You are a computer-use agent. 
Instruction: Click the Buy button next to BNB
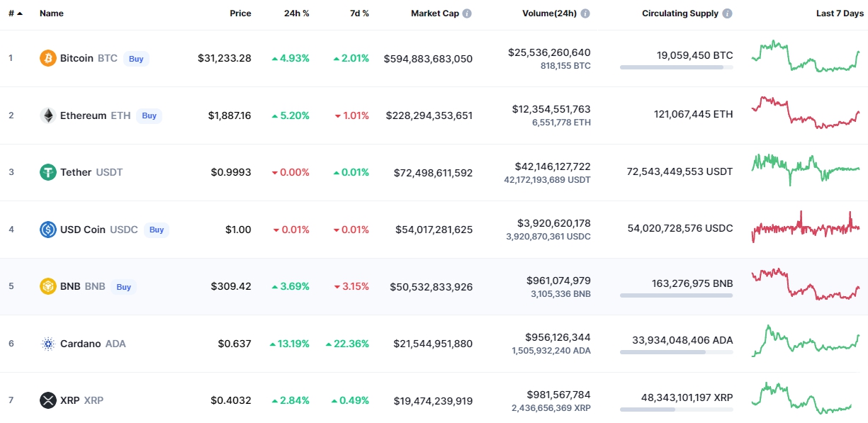click(123, 287)
